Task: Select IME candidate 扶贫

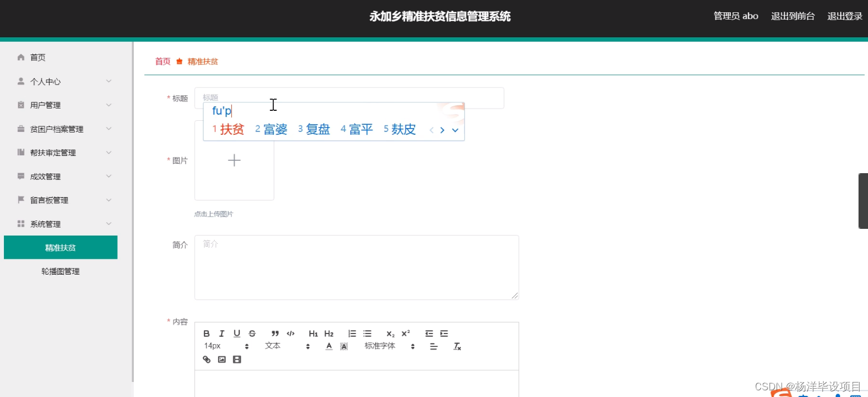Action: click(x=229, y=130)
